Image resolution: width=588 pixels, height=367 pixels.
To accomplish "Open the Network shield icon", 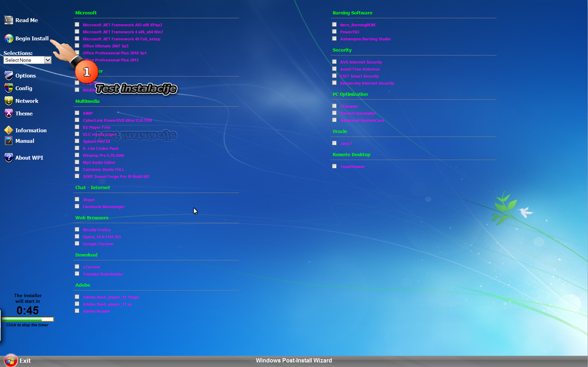I will [x=9, y=101].
